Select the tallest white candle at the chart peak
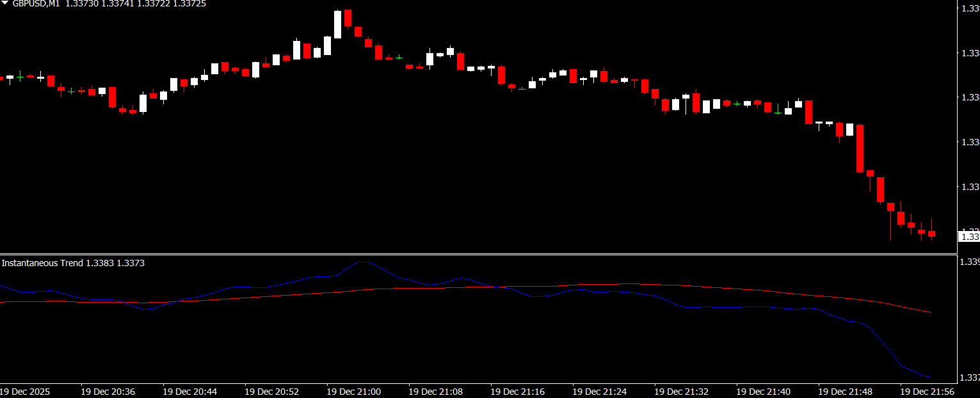Viewport: 980px width, 398px height. pyautogui.click(x=338, y=24)
